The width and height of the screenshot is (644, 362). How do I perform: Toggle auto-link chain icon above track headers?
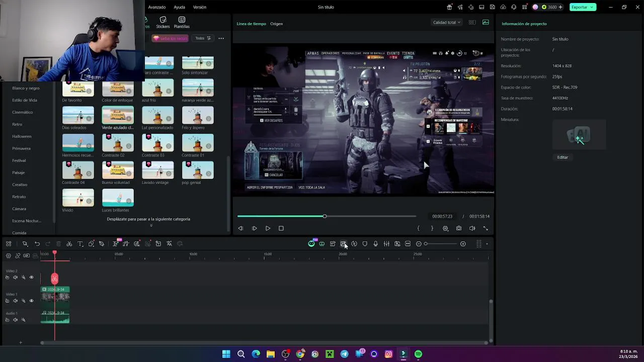click(18, 256)
